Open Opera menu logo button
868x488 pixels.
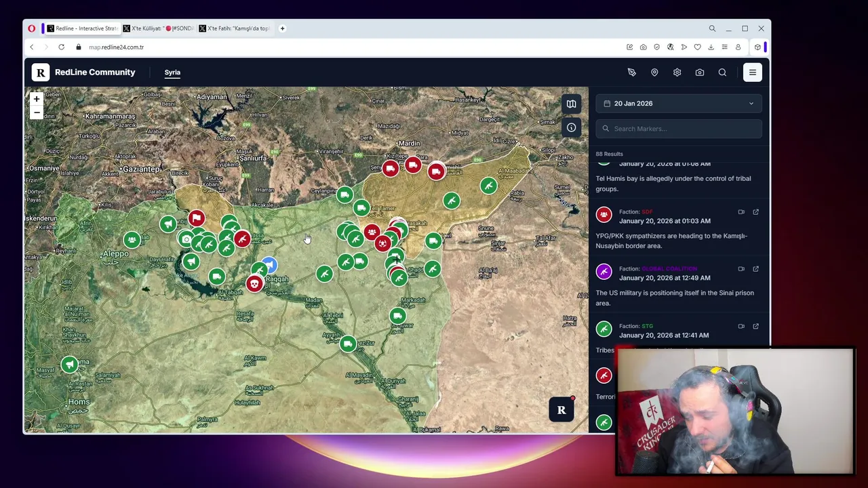coord(32,28)
